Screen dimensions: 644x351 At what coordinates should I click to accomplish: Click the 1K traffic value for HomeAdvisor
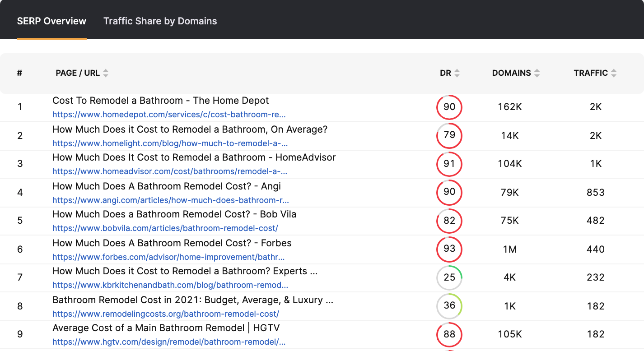[596, 164]
